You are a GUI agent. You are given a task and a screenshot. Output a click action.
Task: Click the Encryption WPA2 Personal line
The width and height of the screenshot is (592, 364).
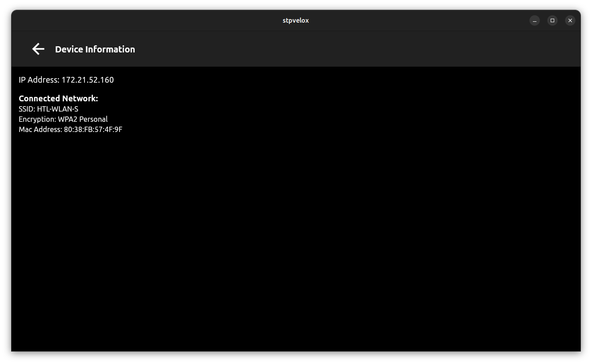[x=63, y=119]
